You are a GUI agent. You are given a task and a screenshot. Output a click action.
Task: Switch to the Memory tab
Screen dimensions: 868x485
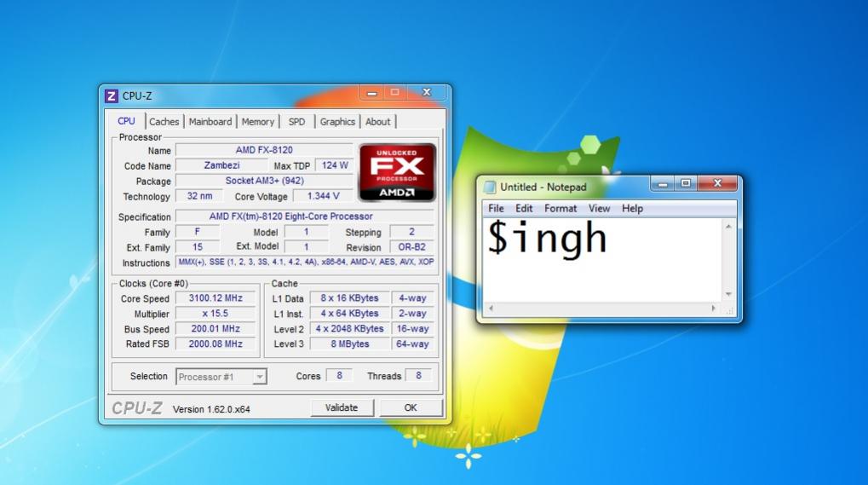coord(257,122)
